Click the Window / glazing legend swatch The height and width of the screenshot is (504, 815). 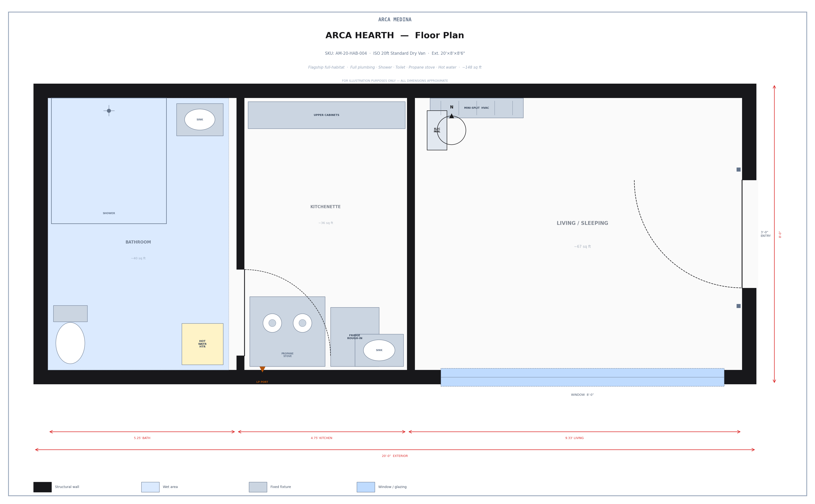(x=365, y=487)
